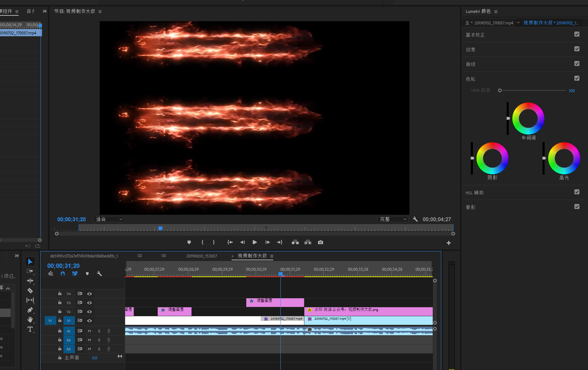Toggle 晕影 section checkbox

point(577,207)
